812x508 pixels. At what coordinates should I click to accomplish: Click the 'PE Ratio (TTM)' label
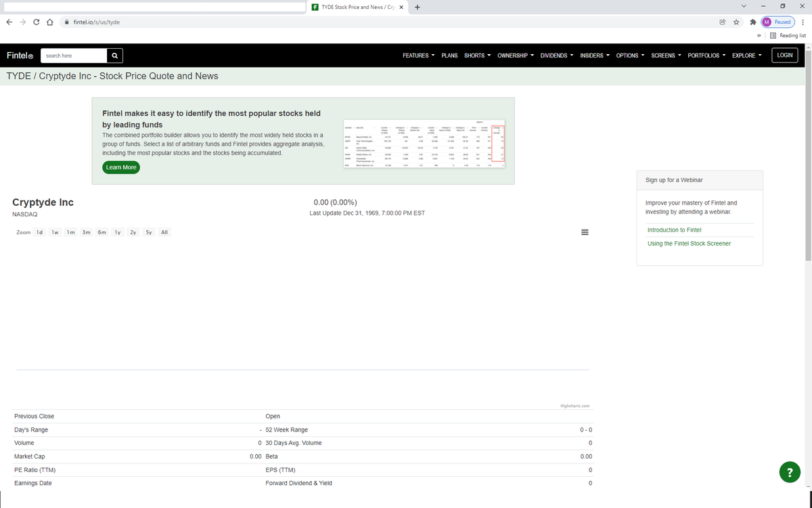(x=35, y=470)
